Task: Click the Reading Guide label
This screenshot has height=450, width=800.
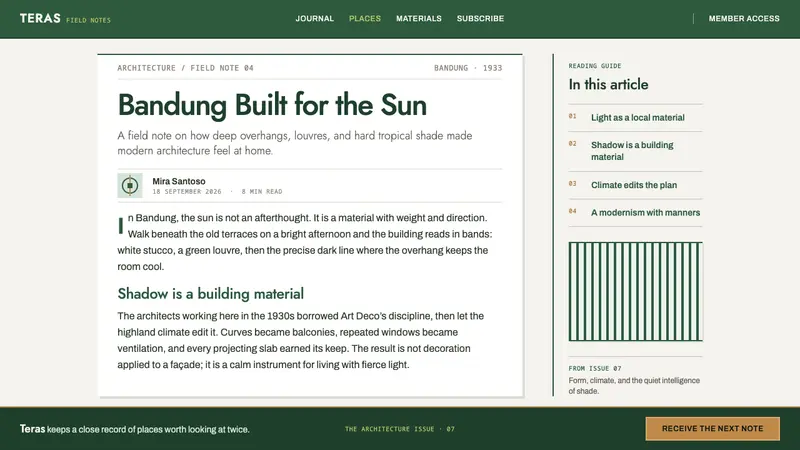Action: pos(595,66)
